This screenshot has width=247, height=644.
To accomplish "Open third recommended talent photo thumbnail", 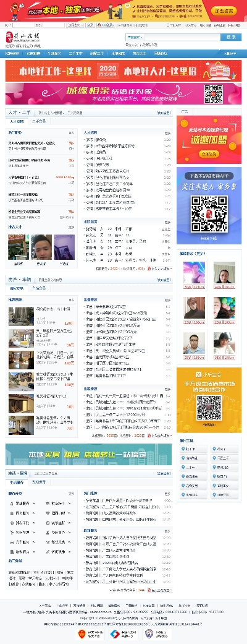I will [x=64, y=247].
